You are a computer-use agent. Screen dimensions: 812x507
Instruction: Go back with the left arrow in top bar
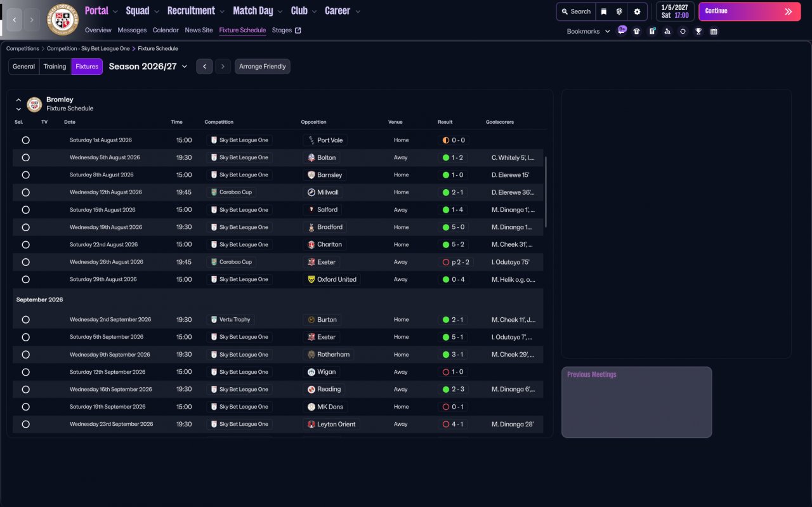point(15,20)
